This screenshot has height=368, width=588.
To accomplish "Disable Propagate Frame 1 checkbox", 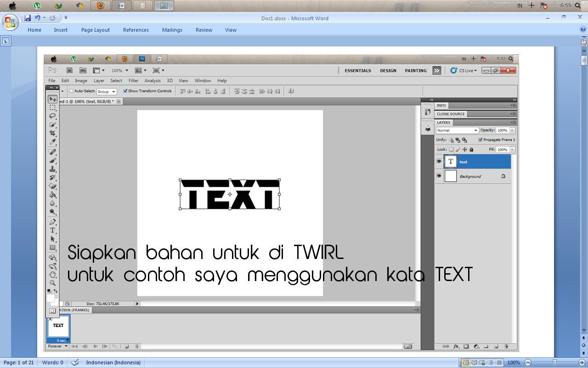I will [x=481, y=139].
